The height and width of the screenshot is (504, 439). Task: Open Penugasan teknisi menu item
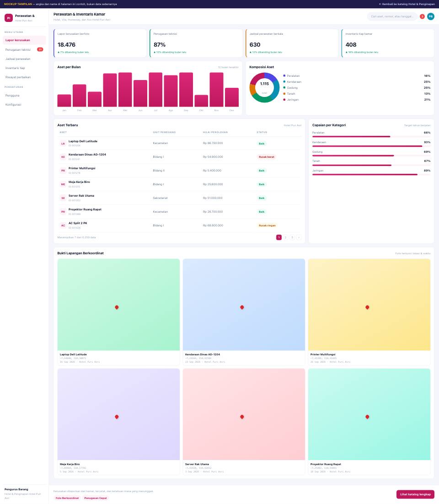pos(24,49)
